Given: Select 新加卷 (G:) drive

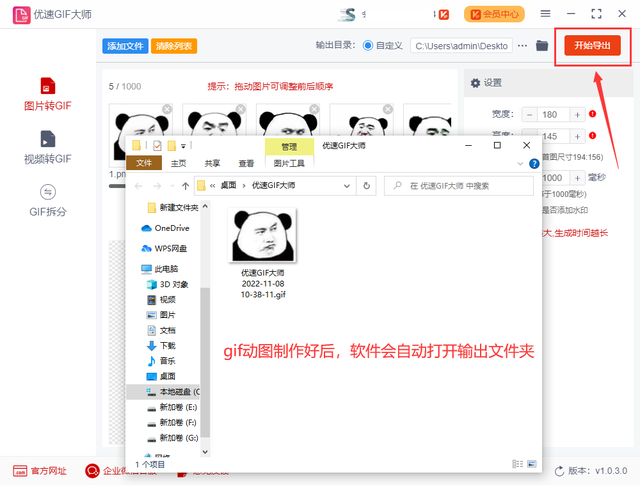Looking at the screenshot, I should coord(172,438).
